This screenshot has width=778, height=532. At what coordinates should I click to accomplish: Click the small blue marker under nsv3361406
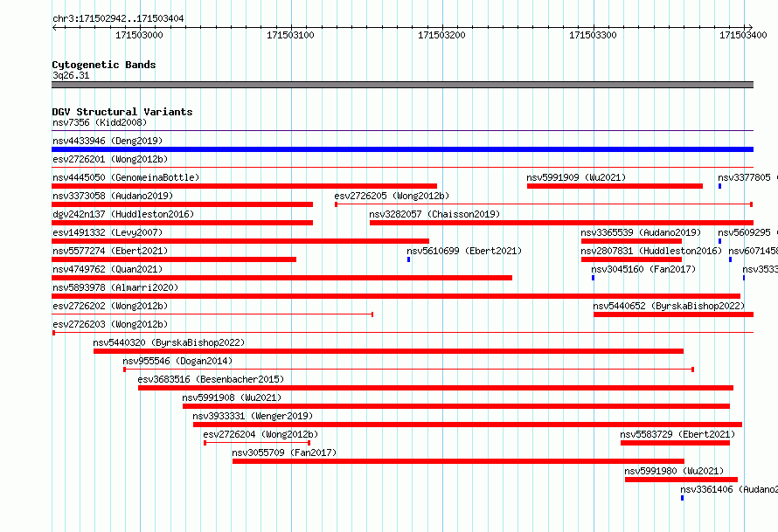(x=682, y=498)
